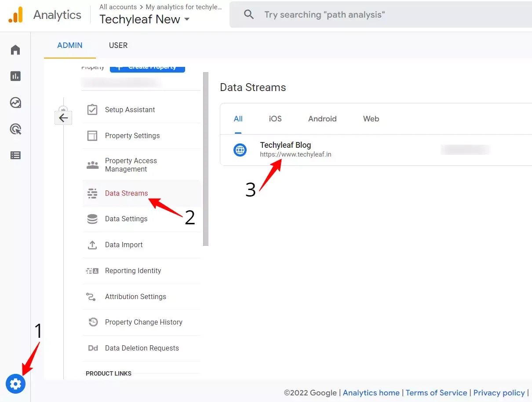Collapse the column with the back arrow
Viewport: 532px width, 402px height.
(x=63, y=117)
